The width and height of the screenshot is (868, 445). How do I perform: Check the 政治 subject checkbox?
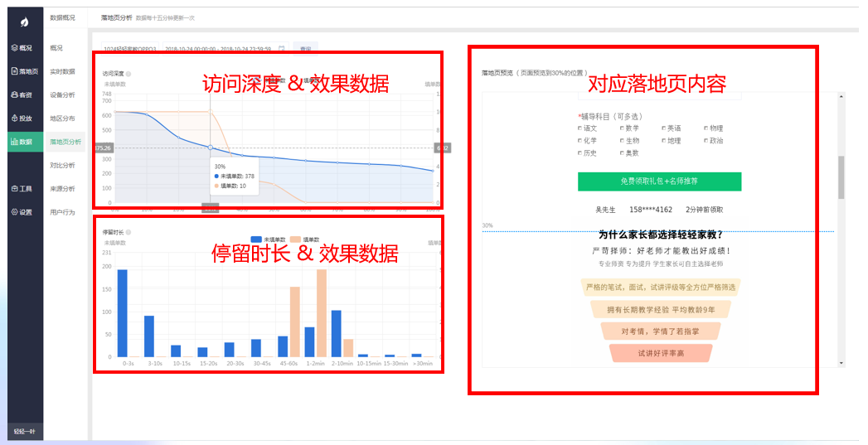pos(706,141)
